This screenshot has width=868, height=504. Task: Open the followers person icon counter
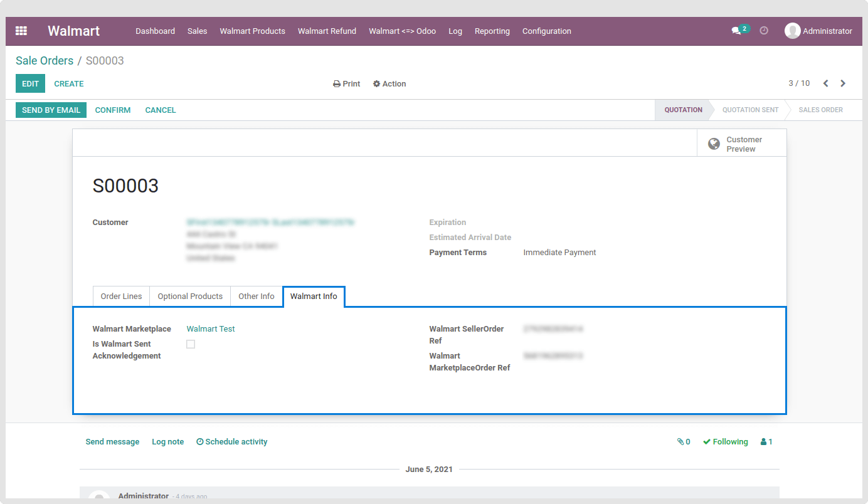[766, 442]
